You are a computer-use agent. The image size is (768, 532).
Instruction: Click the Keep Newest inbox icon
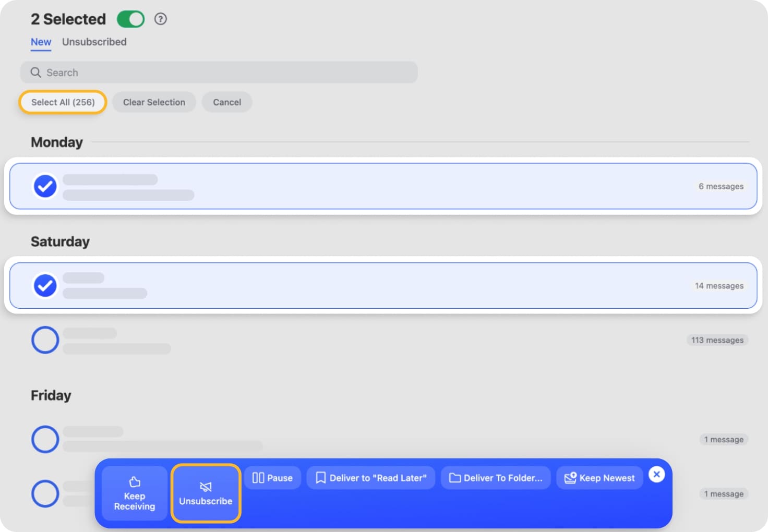point(570,477)
